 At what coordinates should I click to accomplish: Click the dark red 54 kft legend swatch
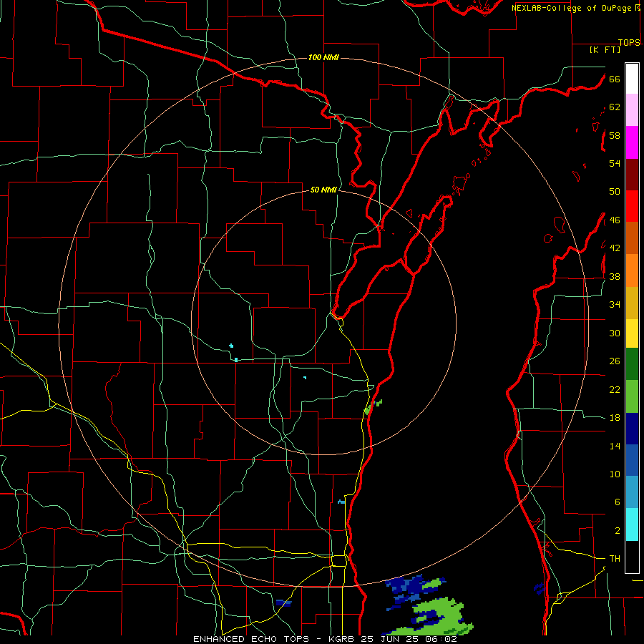[632, 174]
